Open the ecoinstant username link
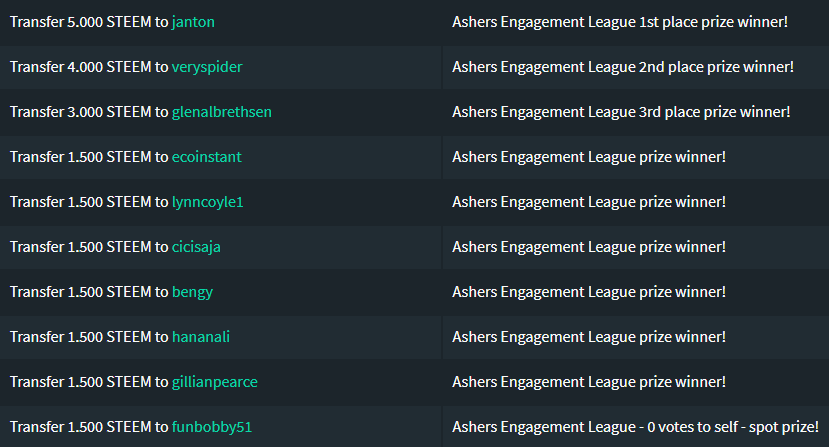This screenshot has width=829, height=447. pos(206,157)
